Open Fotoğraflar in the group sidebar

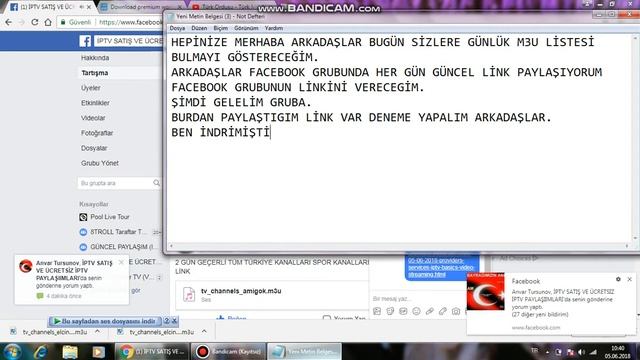(97, 133)
